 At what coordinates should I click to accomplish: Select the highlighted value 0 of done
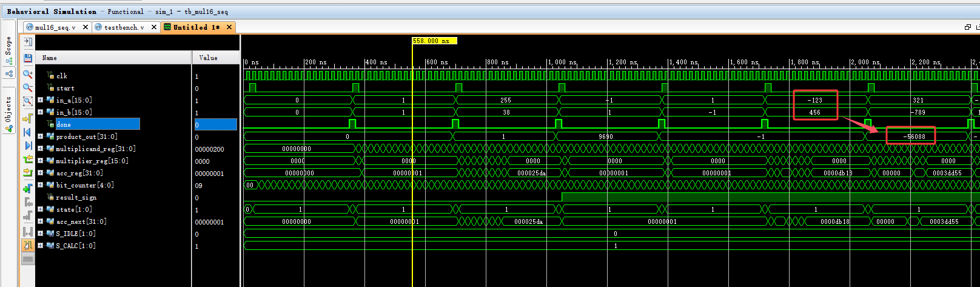216,124
